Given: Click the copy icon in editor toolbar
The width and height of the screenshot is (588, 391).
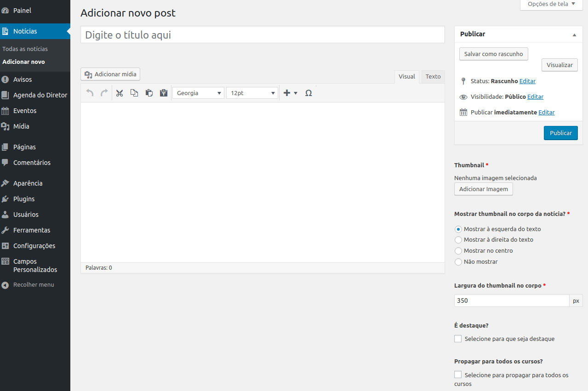Looking at the screenshot, I should [x=134, y=93].
